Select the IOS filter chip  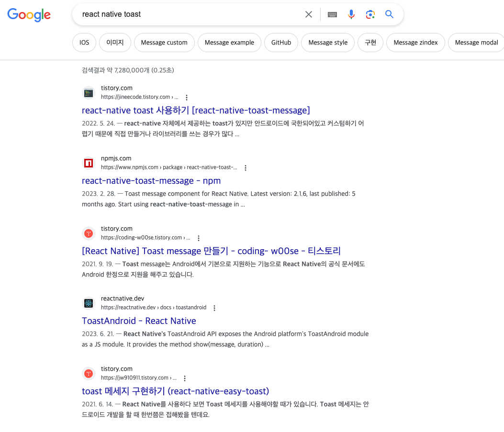84,43
